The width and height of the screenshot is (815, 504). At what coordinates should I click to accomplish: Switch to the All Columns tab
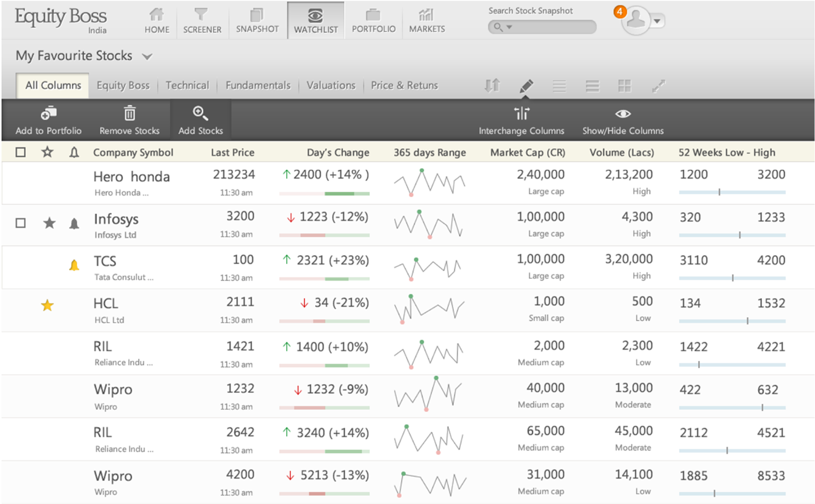click(x=53, y=85)
